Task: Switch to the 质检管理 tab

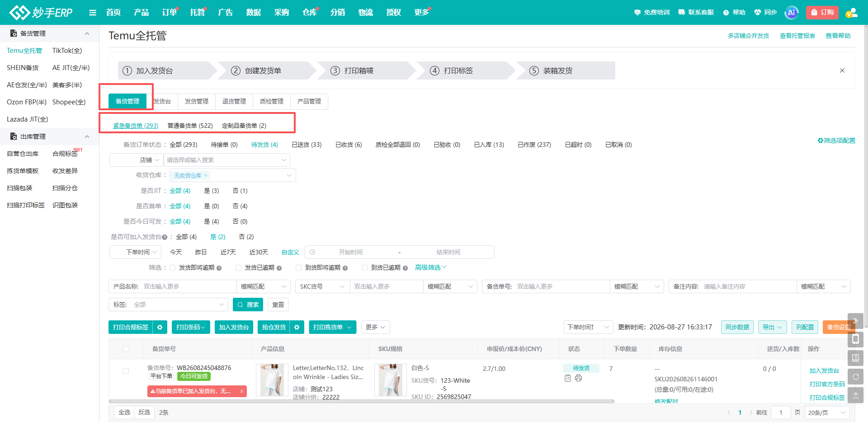Action: click(272, 101)
